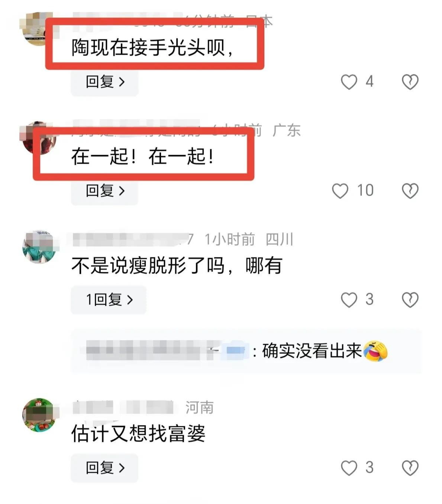Dislike the 估计又想找富婆 comment
This screenshot has height=504, width=442.
[x=410, y=468]
